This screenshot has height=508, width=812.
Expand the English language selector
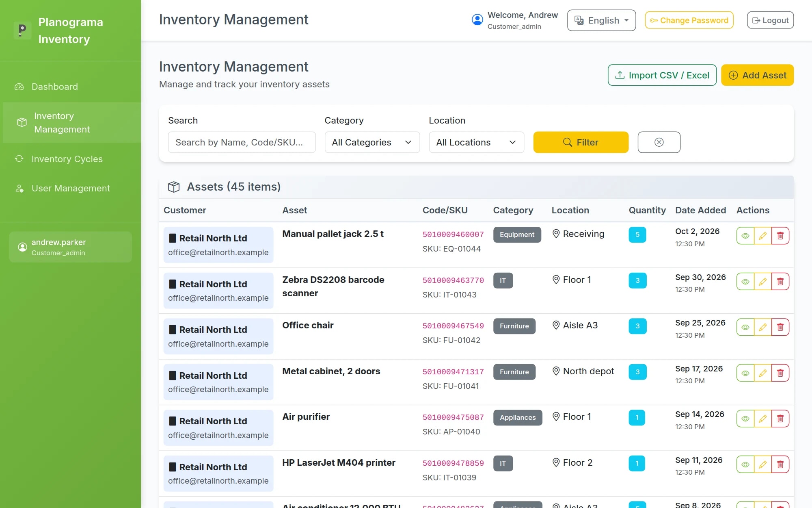[x=601, y=20]
